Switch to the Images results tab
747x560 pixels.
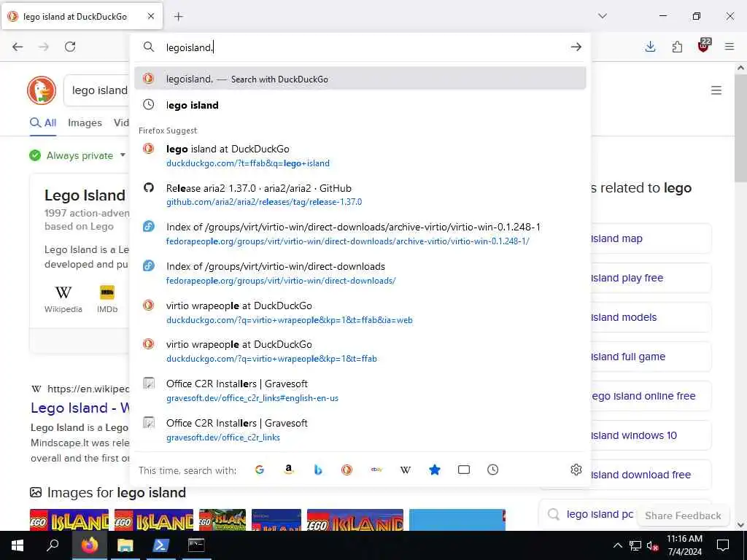(85, 122)
